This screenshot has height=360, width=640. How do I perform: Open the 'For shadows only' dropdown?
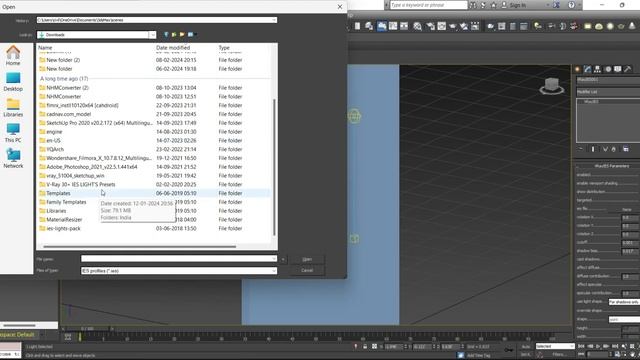pyautogui.click(x=624, y=302)
